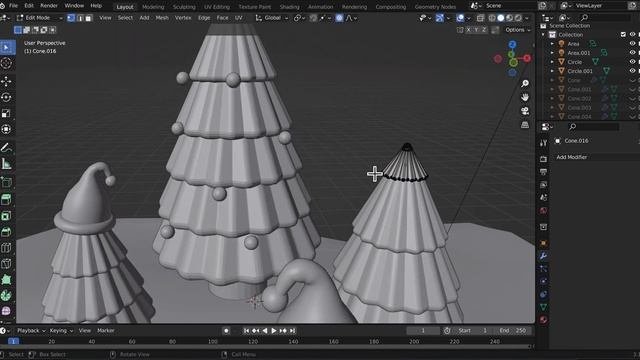Image resolution: width=640 pixels, height=360 pixels.
Task: Switch to orthographic grid view icon
Action: click(525, 124)
